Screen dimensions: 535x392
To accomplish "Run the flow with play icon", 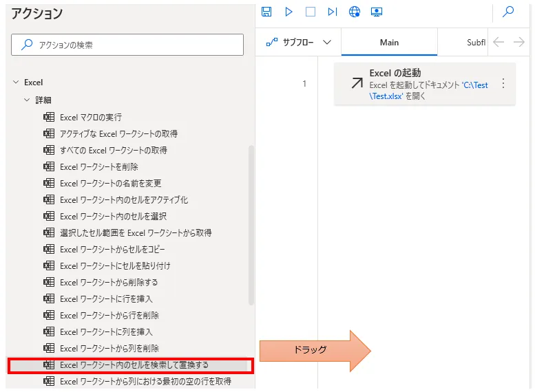I will tap(289, 12).
